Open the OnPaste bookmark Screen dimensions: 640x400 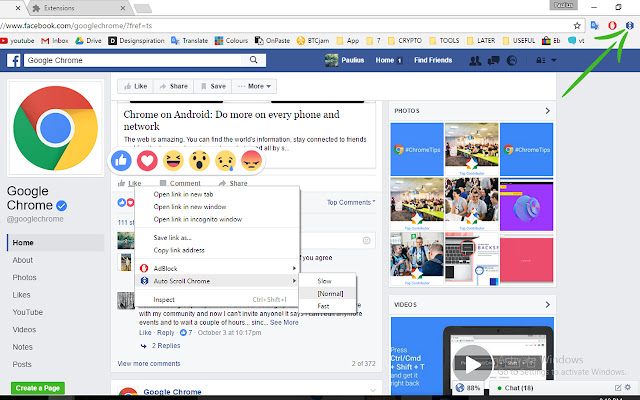pos(272,40)
